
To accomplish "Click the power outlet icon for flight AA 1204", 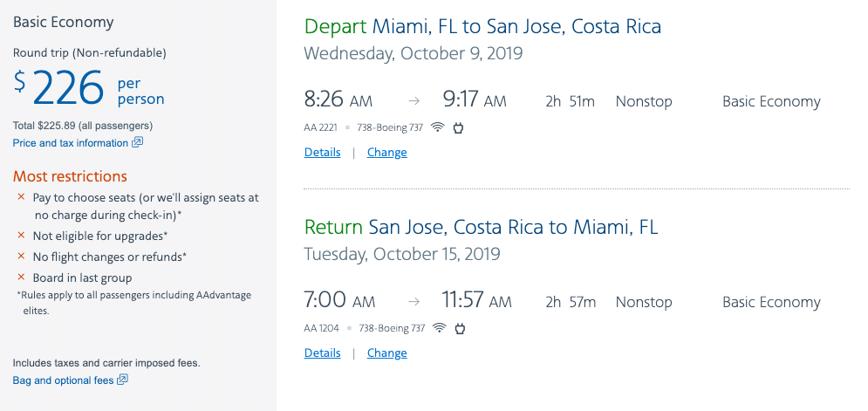I will (460, 328).
